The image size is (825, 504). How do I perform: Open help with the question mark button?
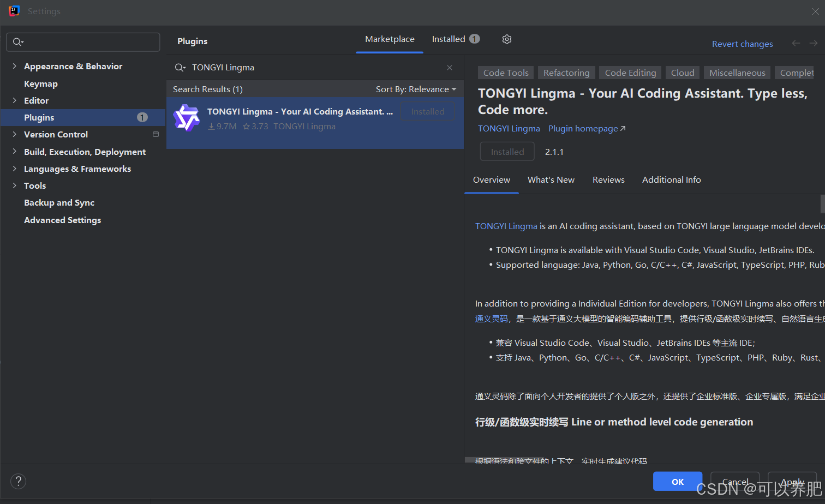(x=19, y=481)
